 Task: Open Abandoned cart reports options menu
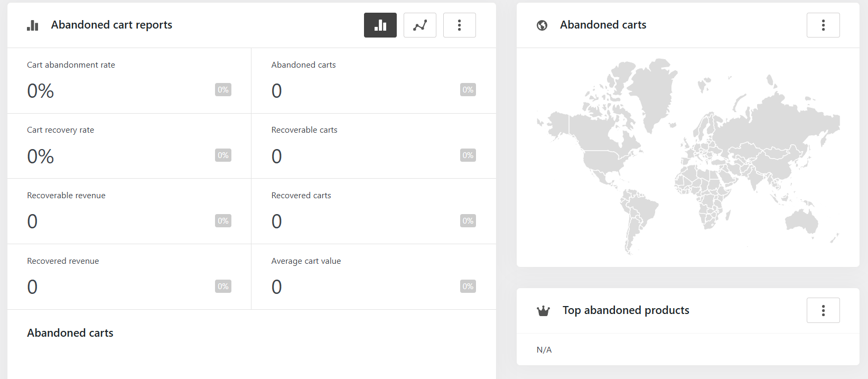(x=459, y=25)
